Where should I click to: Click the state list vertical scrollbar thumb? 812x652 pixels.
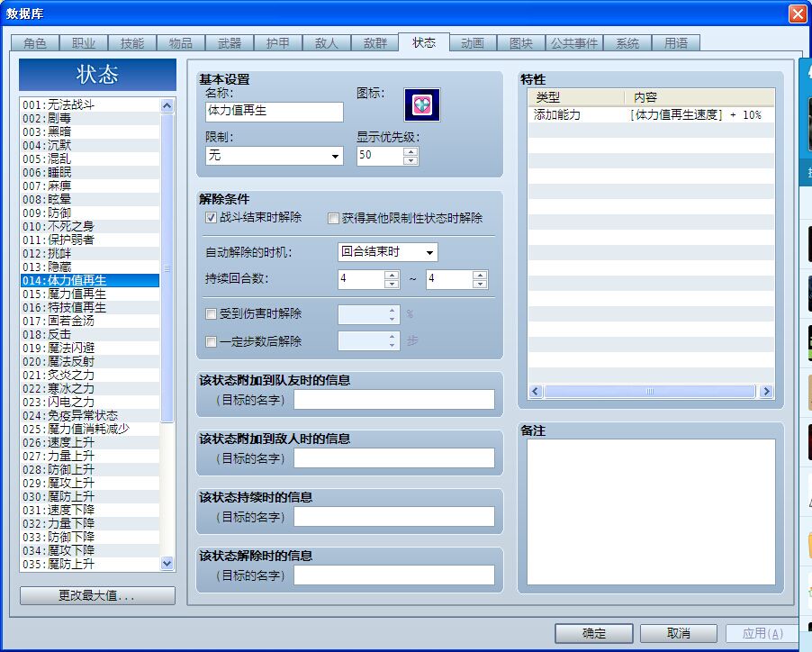tap(167, 268)
